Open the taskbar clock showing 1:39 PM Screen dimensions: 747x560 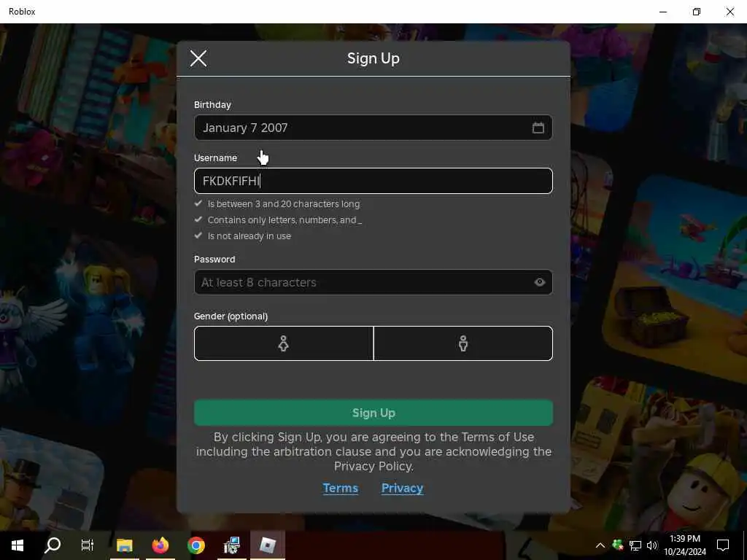[685, 545]
